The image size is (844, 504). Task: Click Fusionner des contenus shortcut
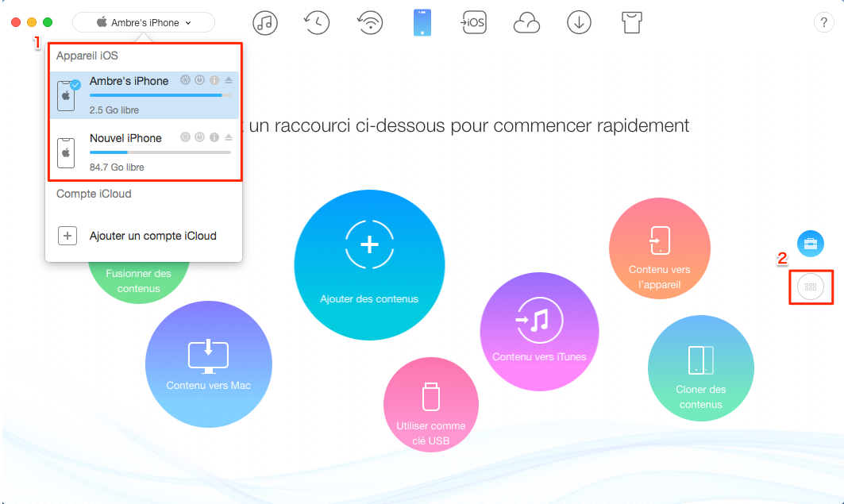tap(138, 281)
